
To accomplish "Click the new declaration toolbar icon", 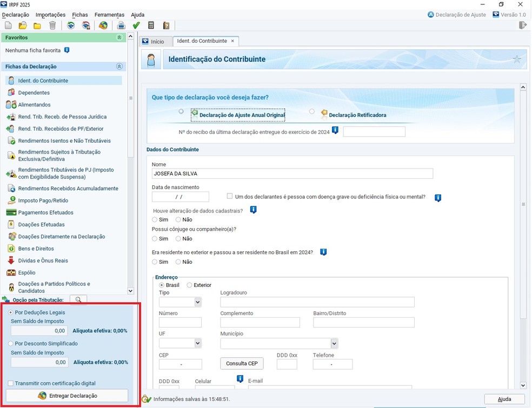I will click(x=8, y=25).
